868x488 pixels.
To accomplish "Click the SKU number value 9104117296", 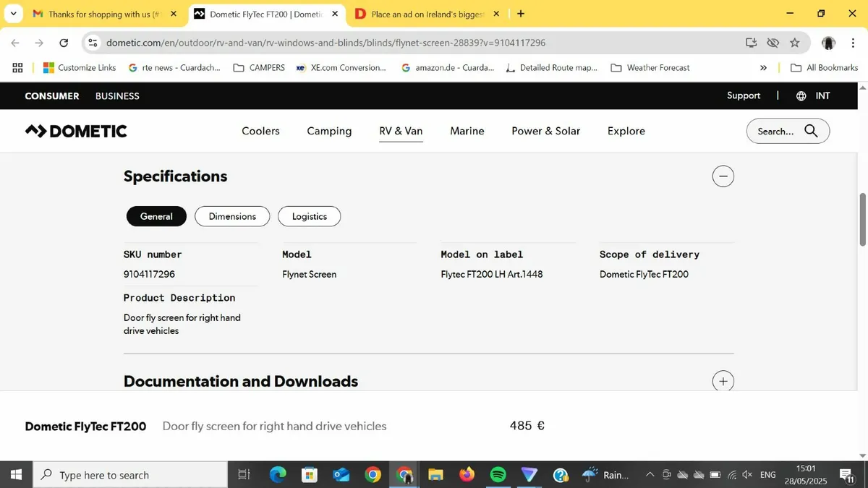I will pyautogui.click(x=149, y=274).
